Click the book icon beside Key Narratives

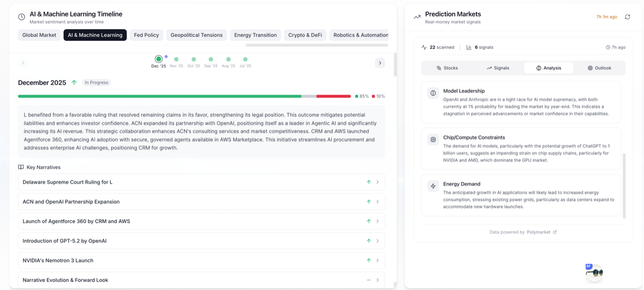(21, 167)
